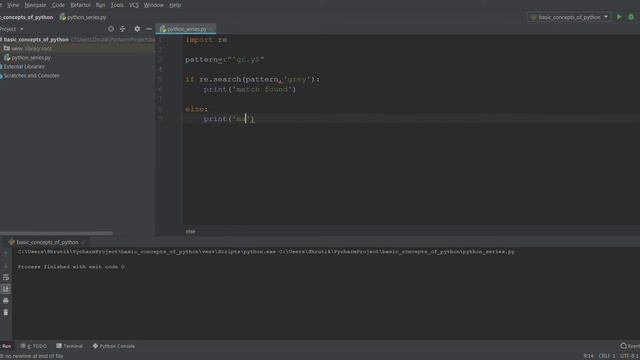
Task: Start debugging with the green bug icon
Action: click(631, 17)
